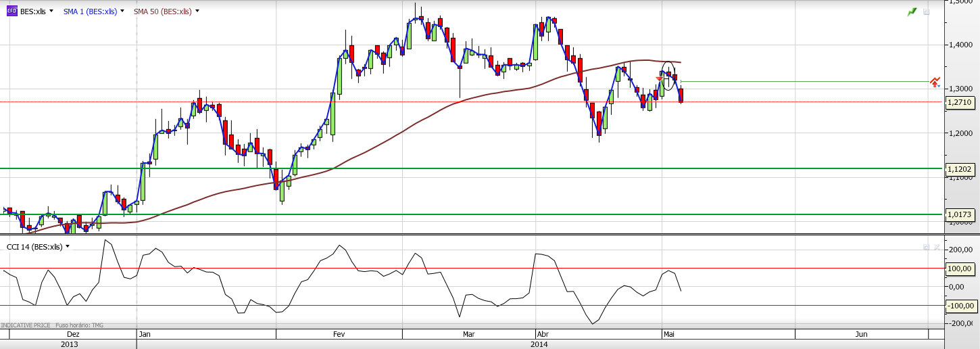Select the 1,1202 support level label
Viewport: 980px width, 349px height.
pos(960,169)
